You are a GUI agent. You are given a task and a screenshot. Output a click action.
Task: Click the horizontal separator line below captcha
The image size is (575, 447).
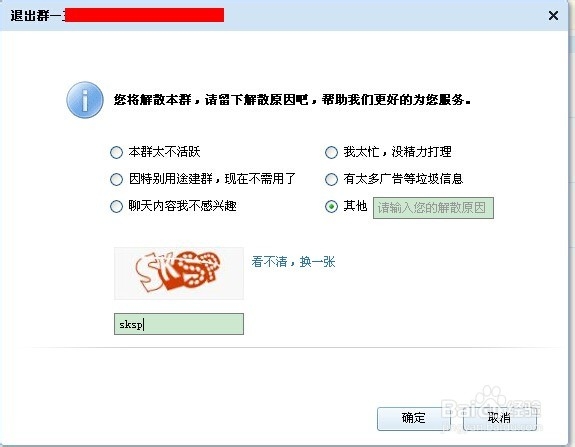pyautogui.click(x=297, y=347)
